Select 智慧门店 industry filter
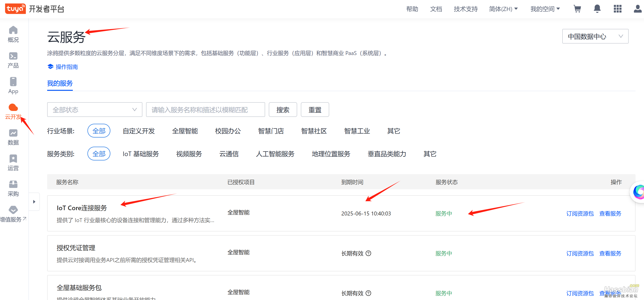The width and height of the screenshot is (644, 300). point(271,131)
